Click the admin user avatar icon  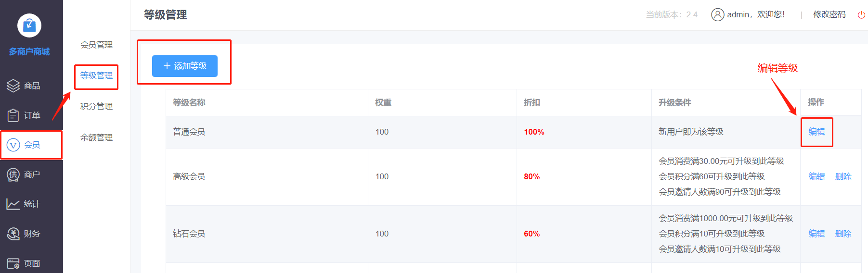click(717, 15)
